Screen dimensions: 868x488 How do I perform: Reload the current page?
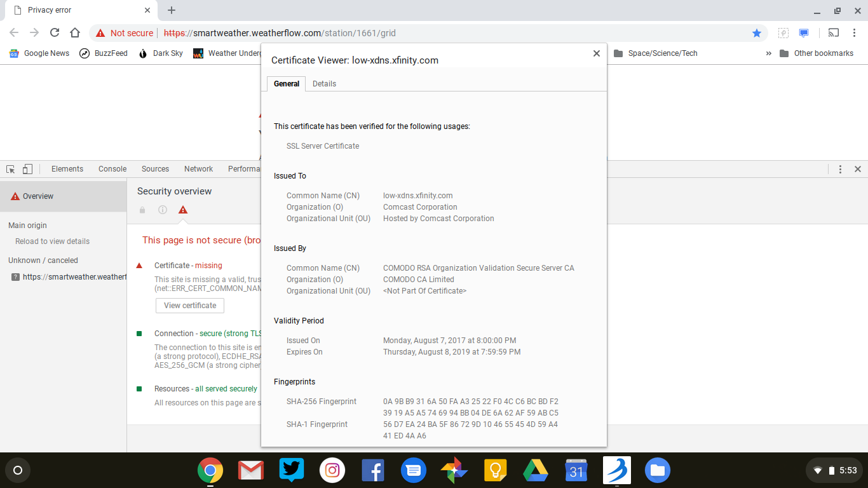pos(55,33)
